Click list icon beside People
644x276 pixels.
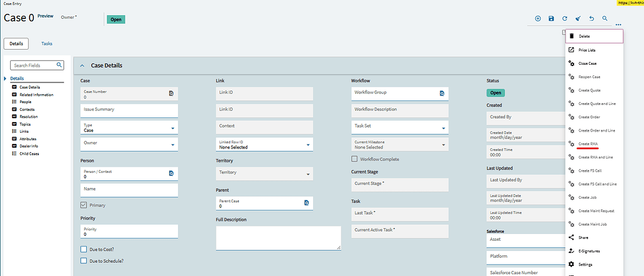pos(14,102)
